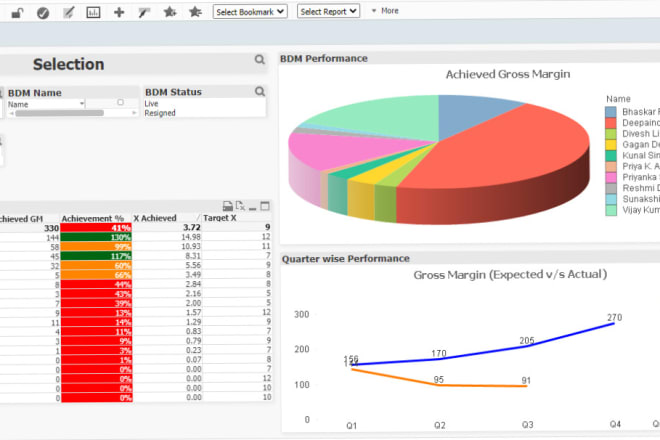Expand the More toolbar menu
Viewport: 660px width, 440px height.
point(385,11)
